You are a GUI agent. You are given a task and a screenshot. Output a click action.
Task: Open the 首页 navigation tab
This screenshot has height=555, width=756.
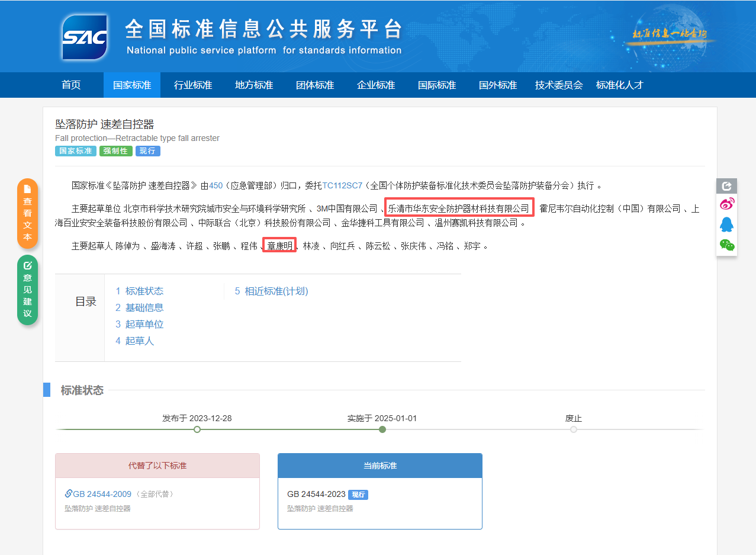[x=71, y=85]
